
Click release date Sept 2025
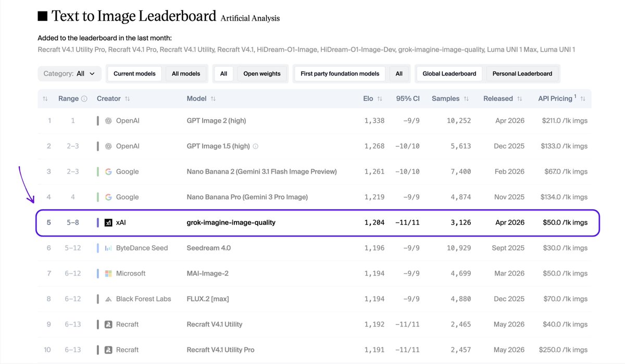click(x=508, y=248)
